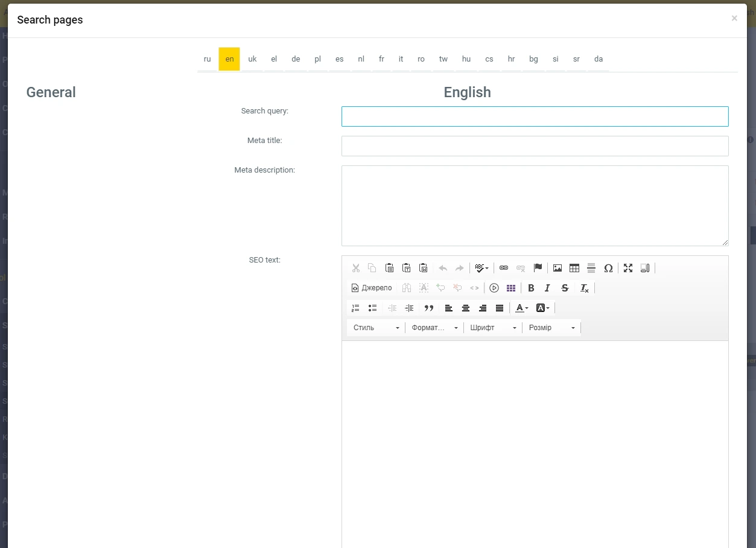Close the Search pages dialog

point(734,19)
